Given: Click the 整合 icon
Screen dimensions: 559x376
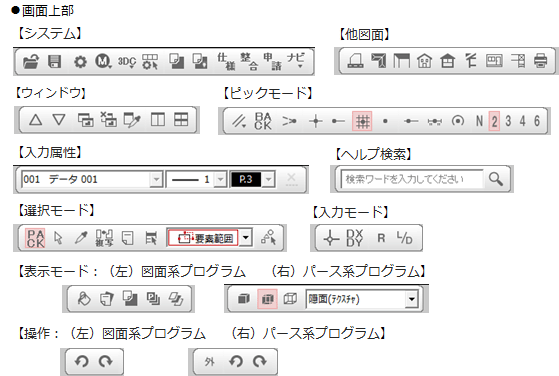Looking at the screenshot, I should point(249,62).
